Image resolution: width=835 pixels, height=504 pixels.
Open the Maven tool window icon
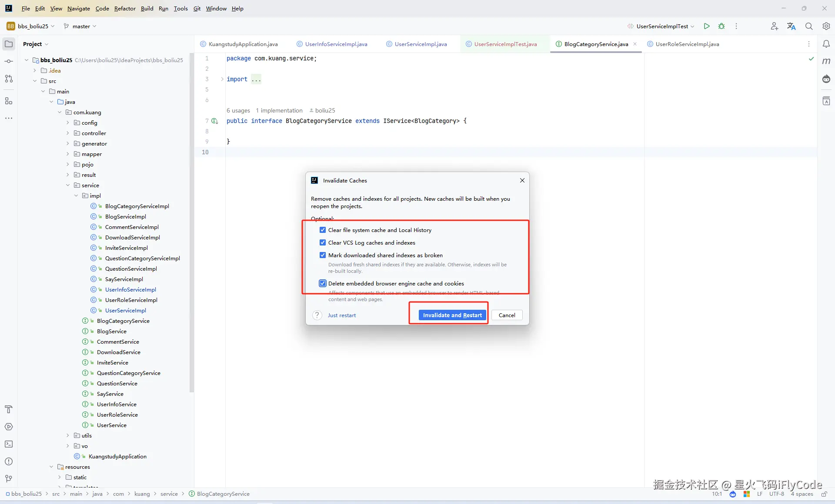[x=826, y=61]
